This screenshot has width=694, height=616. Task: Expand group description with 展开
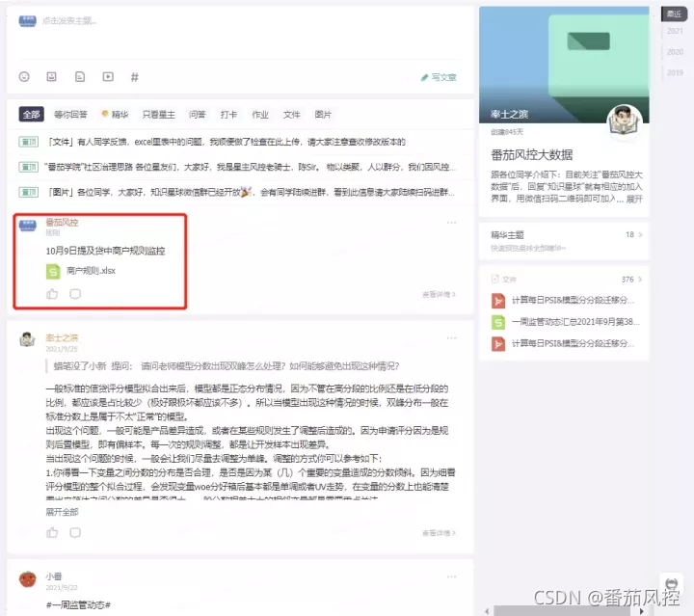tap(634, 199)
